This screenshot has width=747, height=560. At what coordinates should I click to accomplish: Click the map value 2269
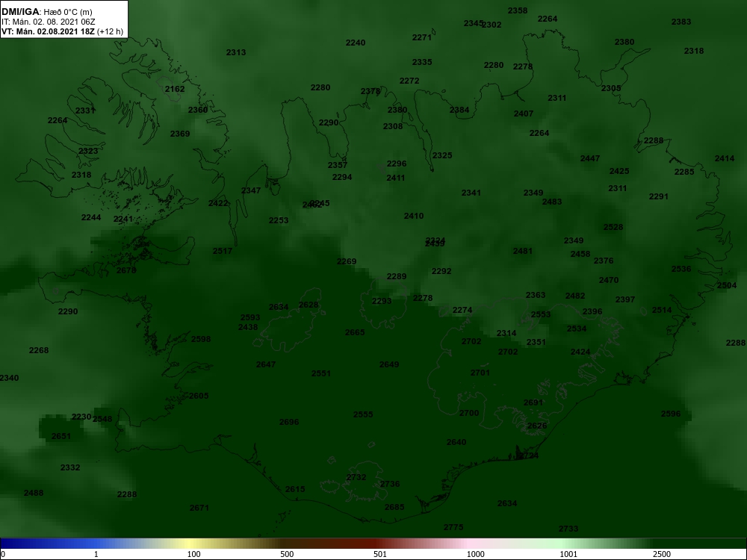point(347,261)
